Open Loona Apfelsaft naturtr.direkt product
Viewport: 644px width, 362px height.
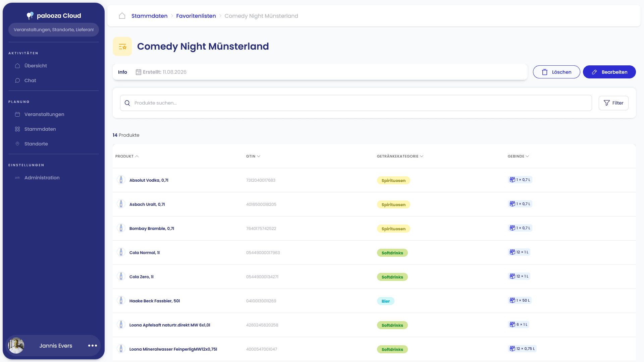[170, 325]
